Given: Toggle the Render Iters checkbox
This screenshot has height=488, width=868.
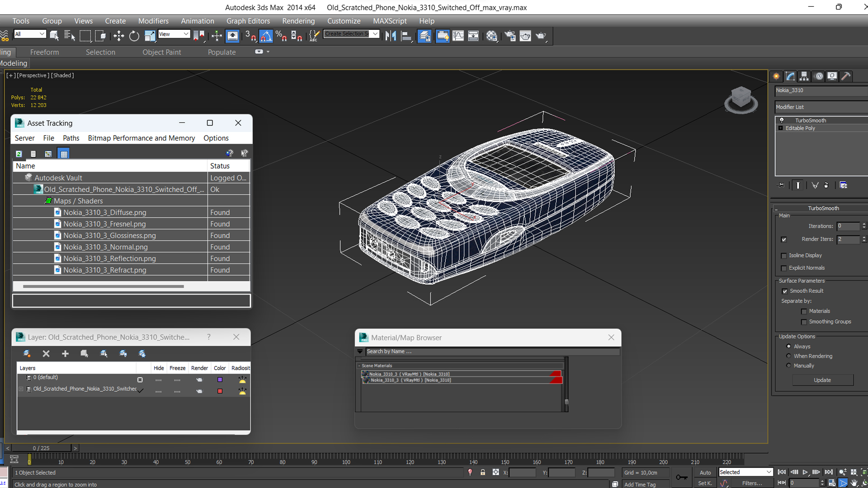Looking at the screenshot, I should (784, 239).
